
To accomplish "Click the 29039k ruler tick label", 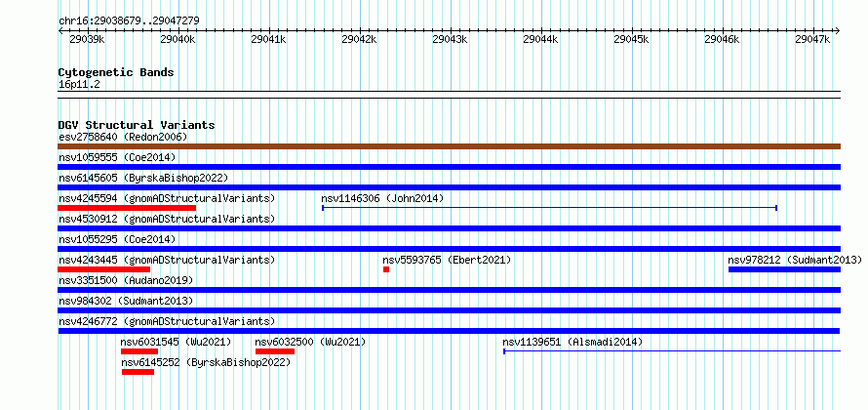I will click(87, 39).
